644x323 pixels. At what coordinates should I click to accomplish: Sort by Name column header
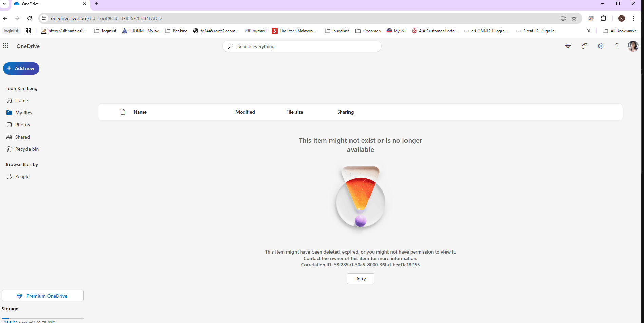tap(140, 112)
